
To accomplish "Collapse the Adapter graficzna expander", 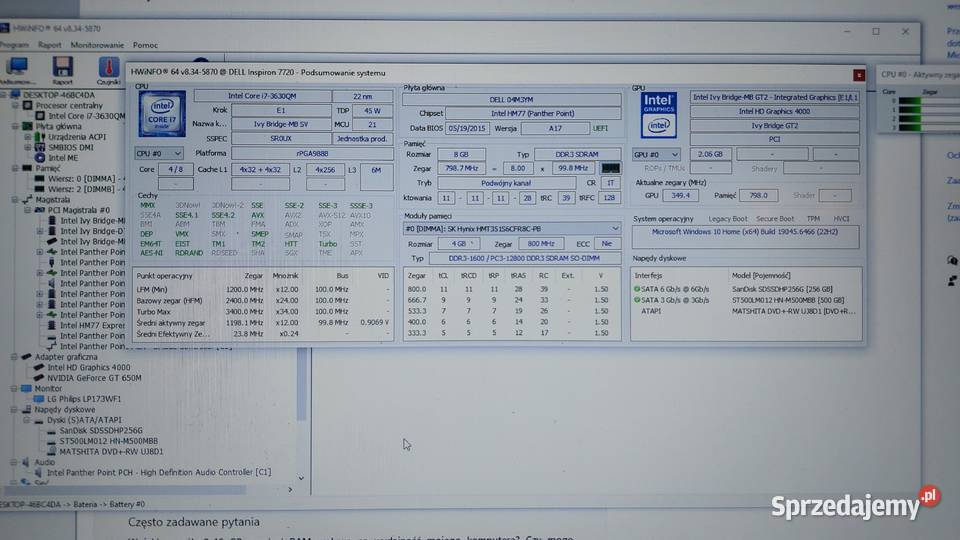I will [x=14, y=356].
